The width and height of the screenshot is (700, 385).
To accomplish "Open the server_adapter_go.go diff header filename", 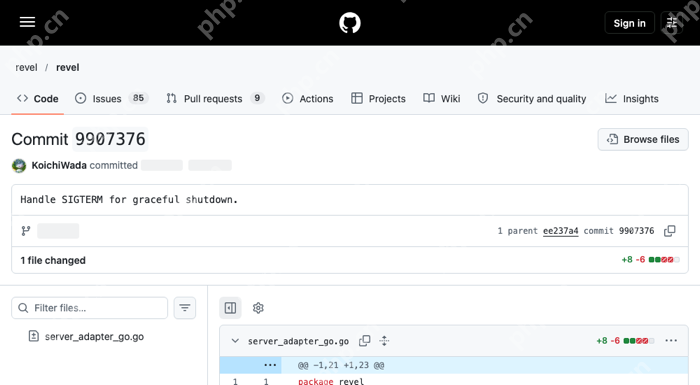I will [298, 341].
